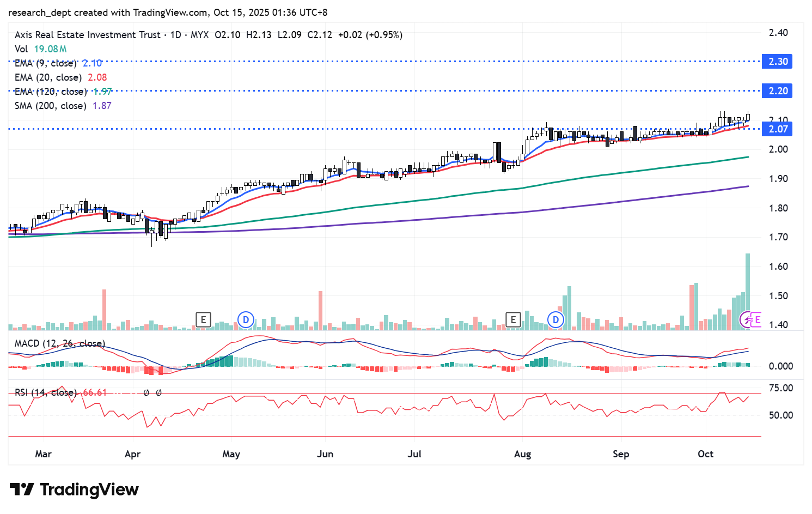Select the 2.20 price level label

click(778, 91)
